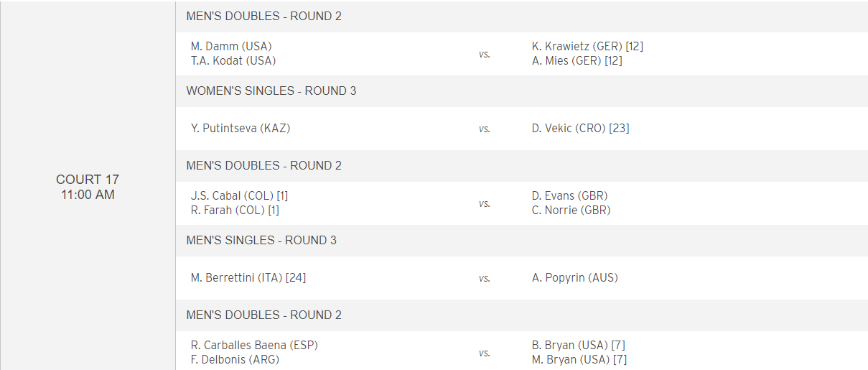Screen dimensions: 868x370
Task: Open K. Krawietz (GER) [12] entry
Action: point(587,46)
